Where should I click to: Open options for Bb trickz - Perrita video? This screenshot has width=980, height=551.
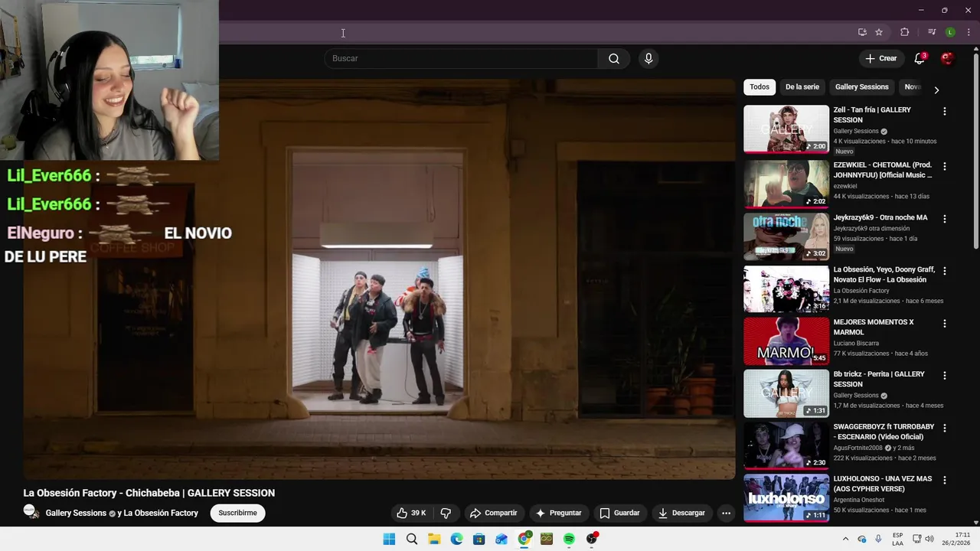point(944,376)
